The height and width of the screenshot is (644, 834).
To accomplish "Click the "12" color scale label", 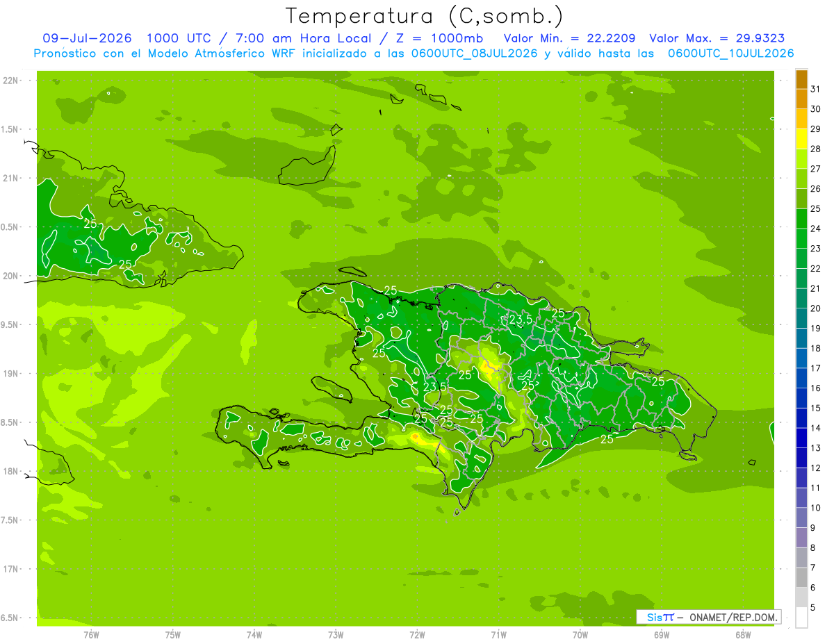I will point(815,468).
